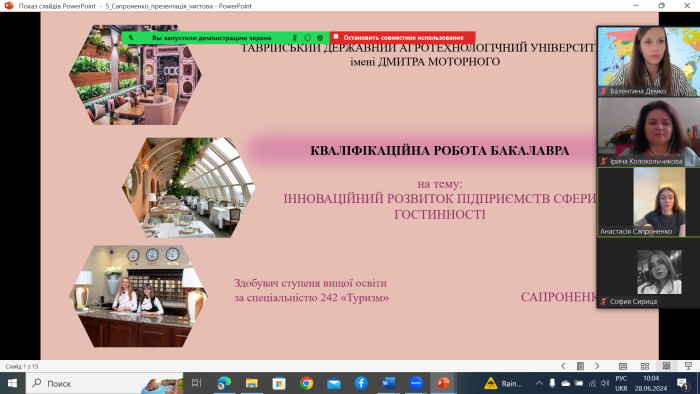
Task: Click the "Вы запустили демонстрацию экрана" notice
Action: click(x=212, y=38)
